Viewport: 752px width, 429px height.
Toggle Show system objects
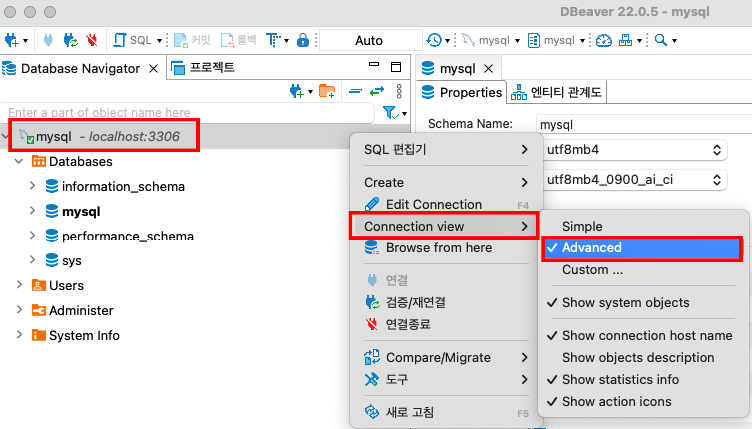pyautogui.click(x=643, y=302)
